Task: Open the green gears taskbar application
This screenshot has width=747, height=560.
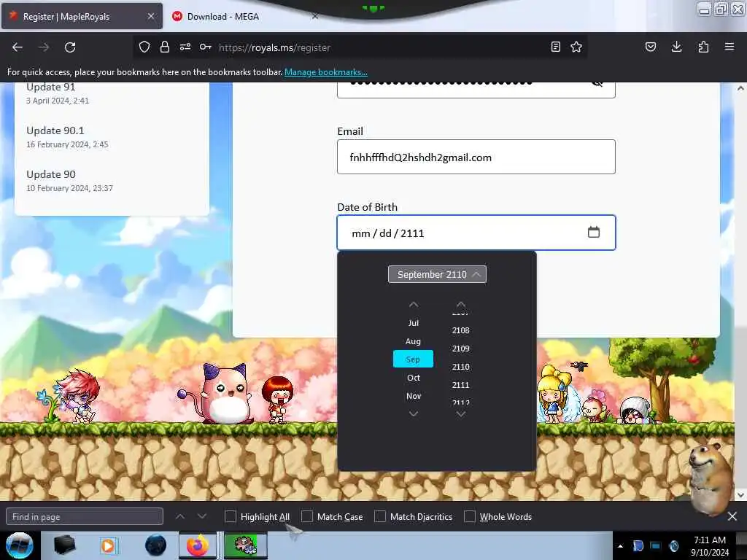Action: (x=245, y=545)
